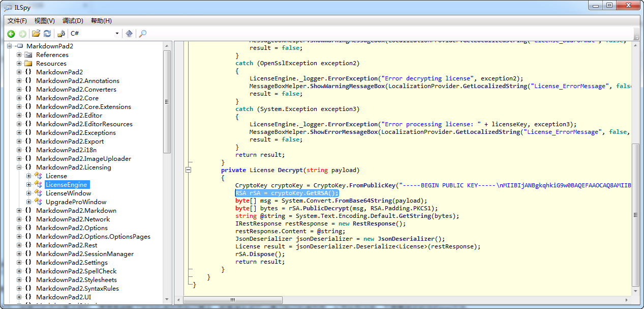Open the 视图(V) menu

pos(45,21)
